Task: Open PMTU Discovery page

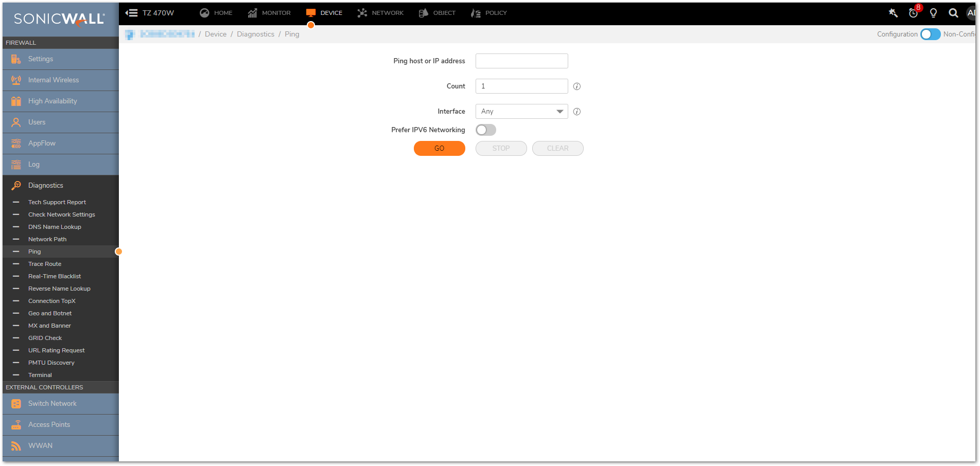Action: 51,363
